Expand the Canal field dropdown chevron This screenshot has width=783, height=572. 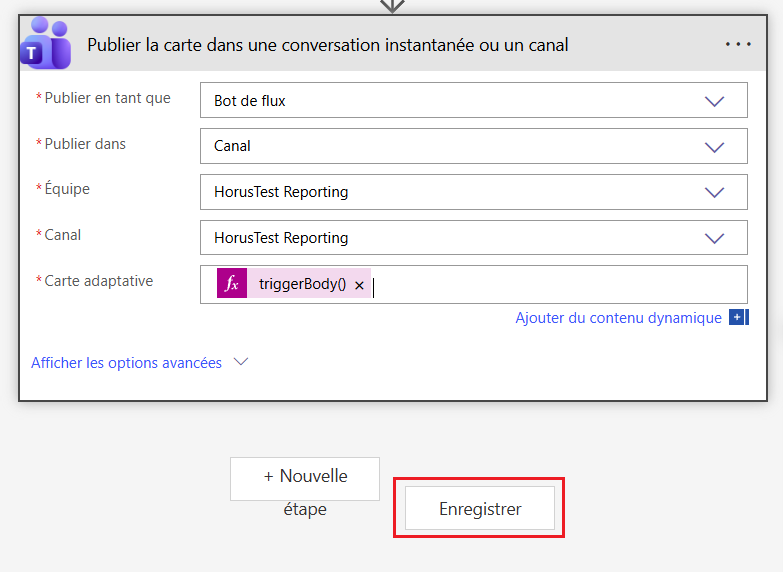pyautogui.click(x=714, y=238)
